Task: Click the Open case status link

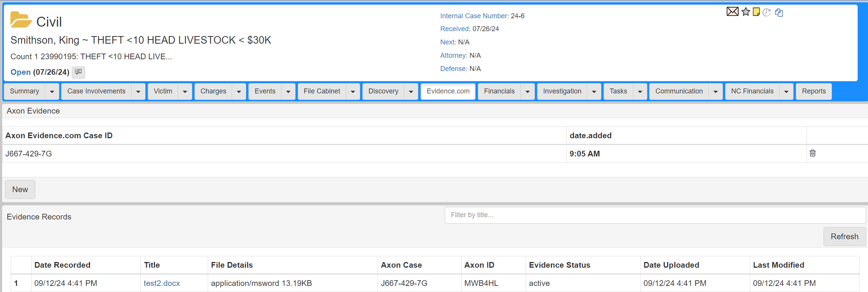Action: pyautogui.click(x=21, y=72)
